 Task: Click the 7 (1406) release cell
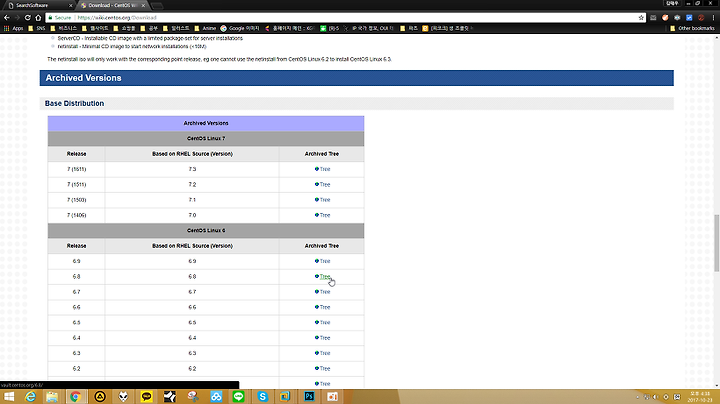point(76,215)
